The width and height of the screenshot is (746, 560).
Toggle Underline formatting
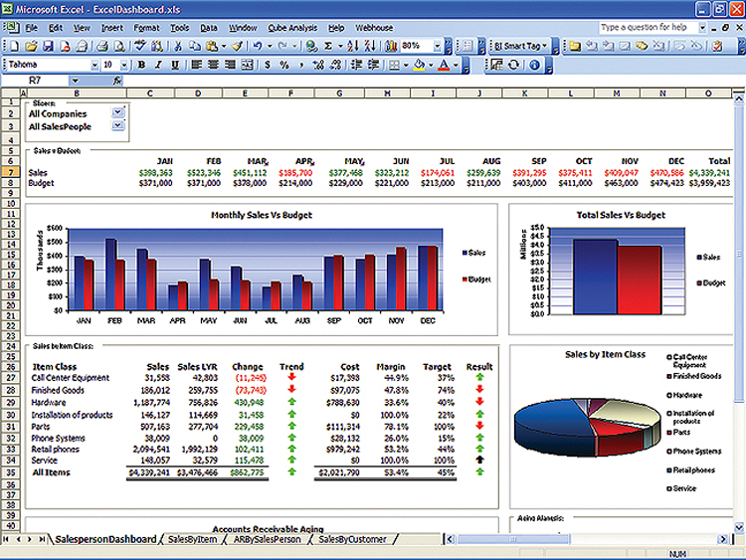[175, 66]
